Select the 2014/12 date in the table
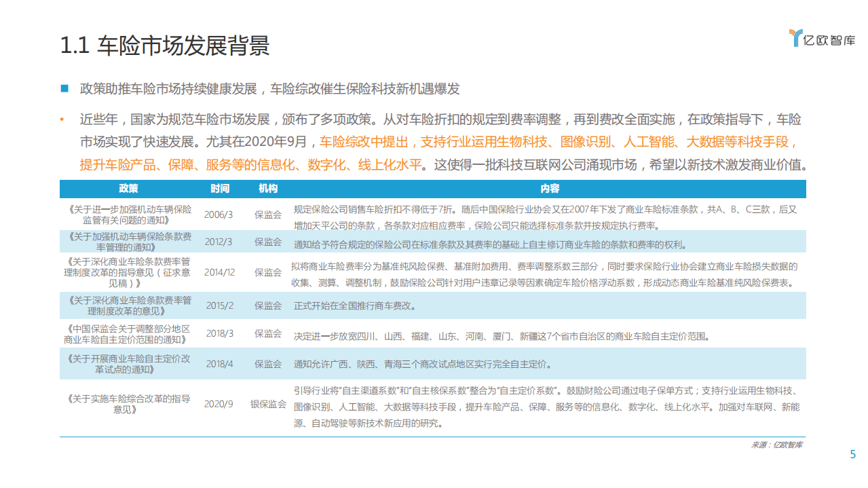Image resolution: width=868 pixels, height=488 pixels. pos(220,272)
